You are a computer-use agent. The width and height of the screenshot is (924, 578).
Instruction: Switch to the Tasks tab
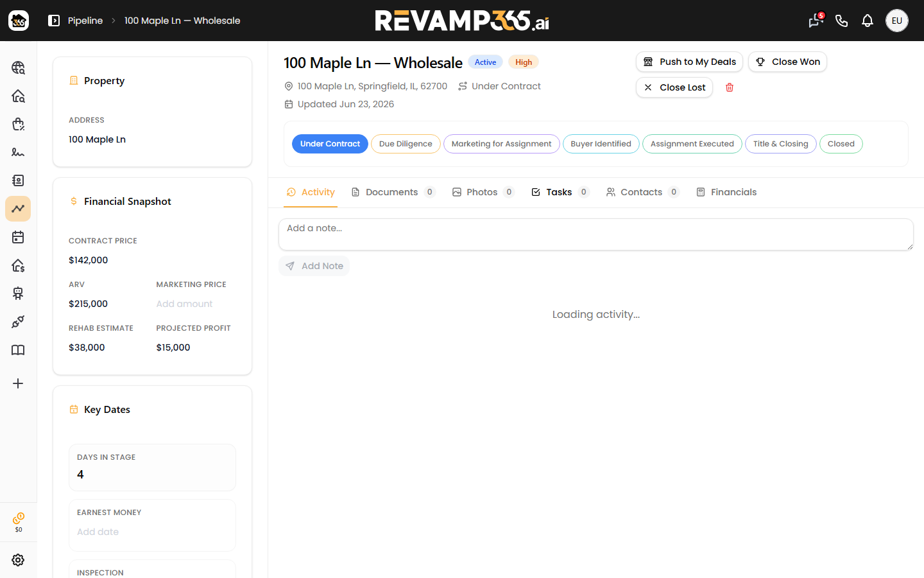click(x=560, y=192)
